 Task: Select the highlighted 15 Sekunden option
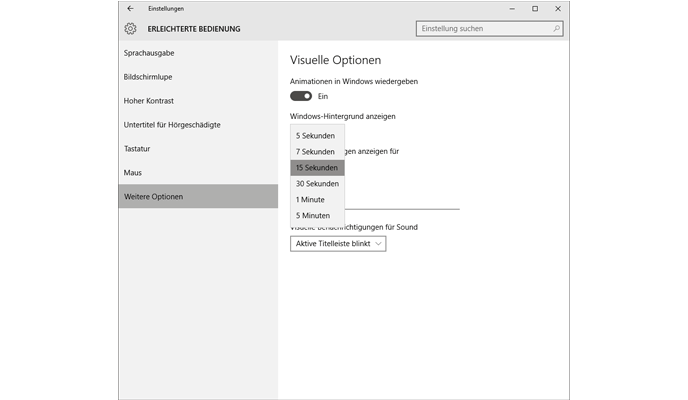(x=317, y=167)
